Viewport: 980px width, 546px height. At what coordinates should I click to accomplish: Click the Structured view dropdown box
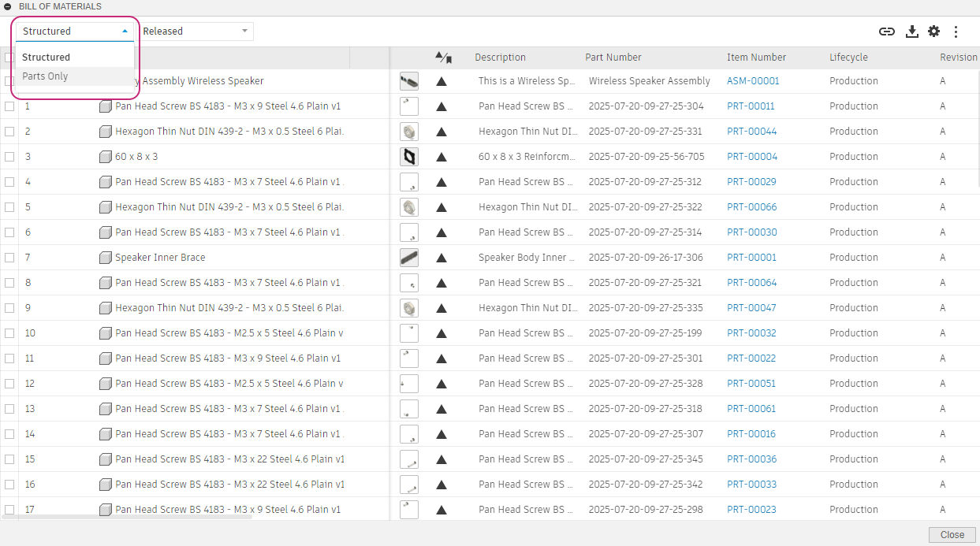(75, 32)
